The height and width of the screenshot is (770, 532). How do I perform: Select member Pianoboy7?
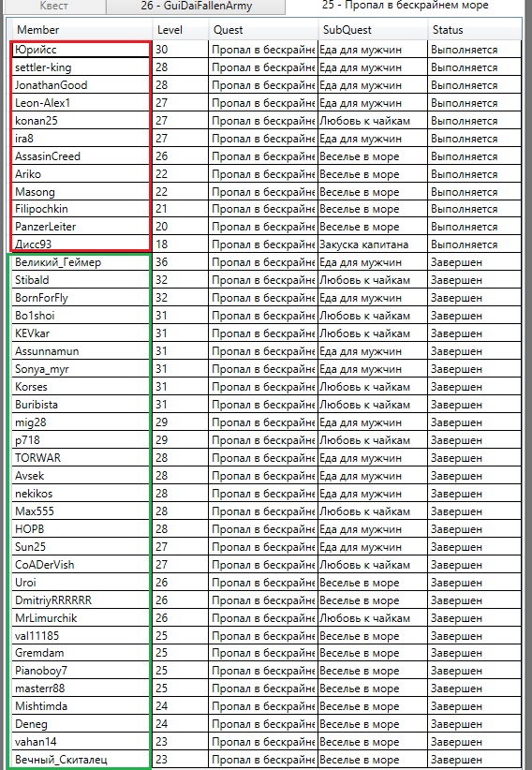coord(81,671)
